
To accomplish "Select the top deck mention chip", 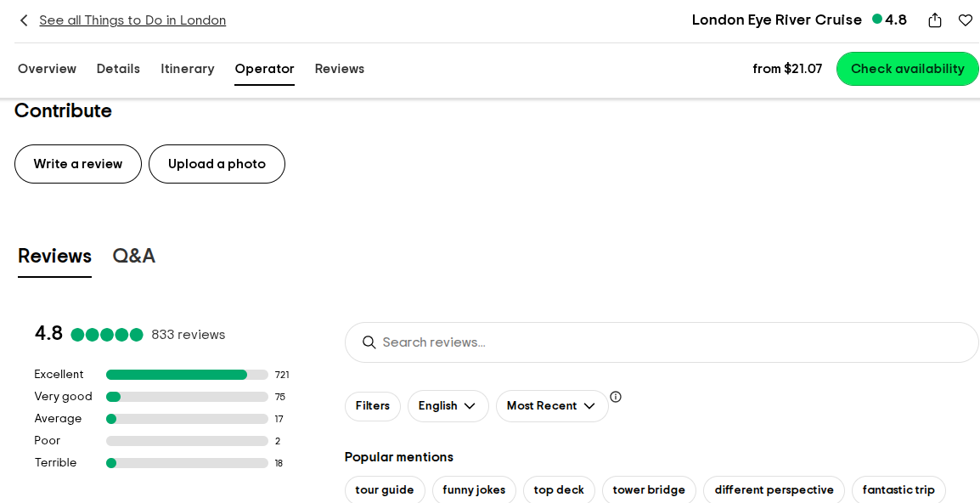I will pyautogui.click(x=559, y=490).
